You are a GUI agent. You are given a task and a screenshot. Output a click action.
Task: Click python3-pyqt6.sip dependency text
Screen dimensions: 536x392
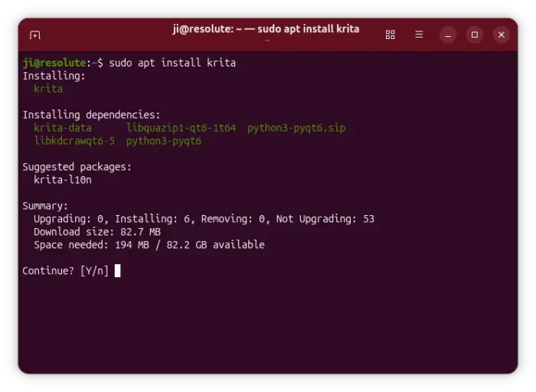coord(296,128)
